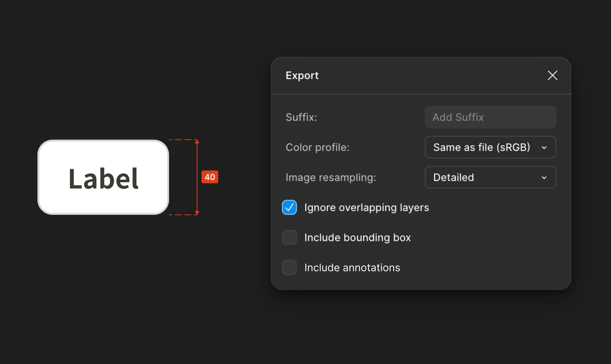Viewport: 611px width, 364px height.
Task: Click the red 40 measurement badge
Action: [210, 177]
